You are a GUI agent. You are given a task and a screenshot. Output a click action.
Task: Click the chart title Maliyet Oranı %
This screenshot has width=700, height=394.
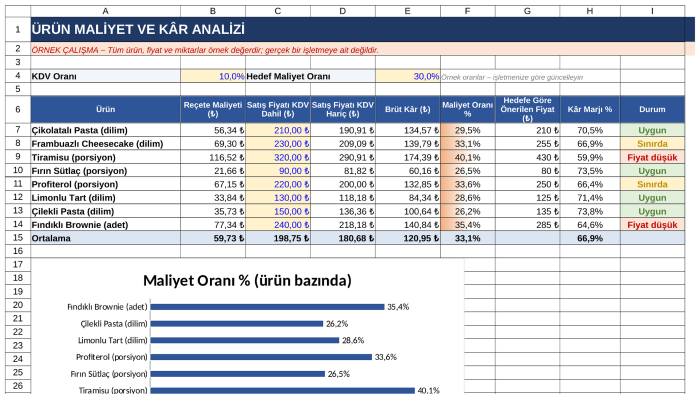(247, 280)
